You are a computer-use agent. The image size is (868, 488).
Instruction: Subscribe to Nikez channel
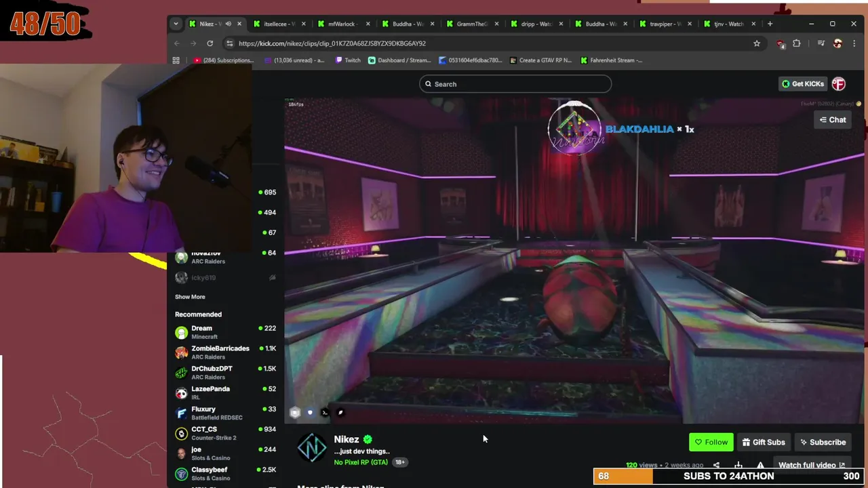point(823,442)
